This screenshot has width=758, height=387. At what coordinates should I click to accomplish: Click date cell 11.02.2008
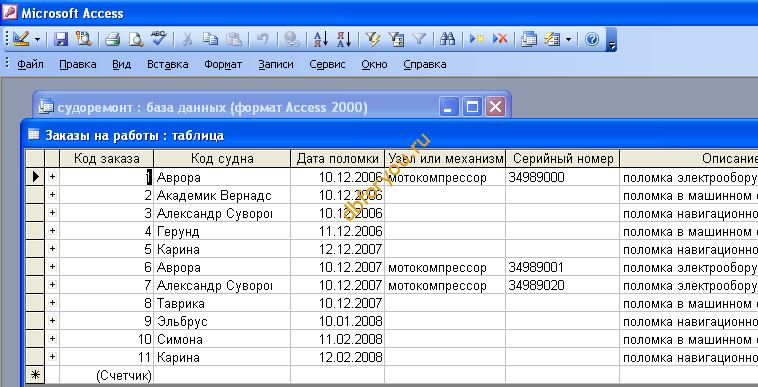tap(337, 339)
